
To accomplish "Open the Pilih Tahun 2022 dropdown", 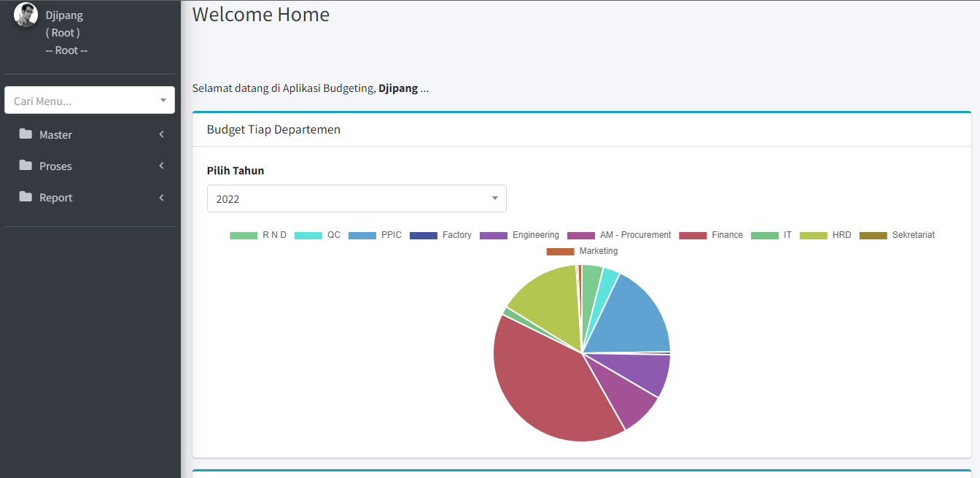I will tap(357, 198).
